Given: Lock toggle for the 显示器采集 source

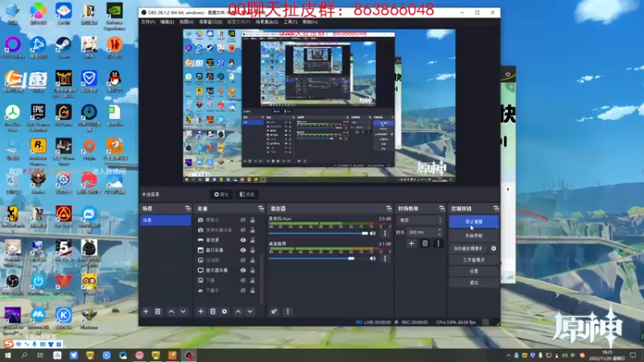Looking at the screenshot, I should [253, 270].
